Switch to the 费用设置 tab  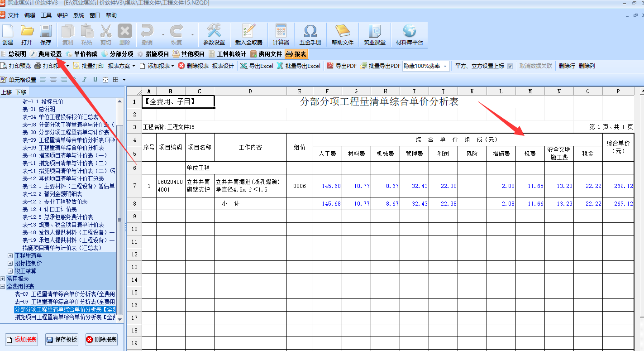46,54
